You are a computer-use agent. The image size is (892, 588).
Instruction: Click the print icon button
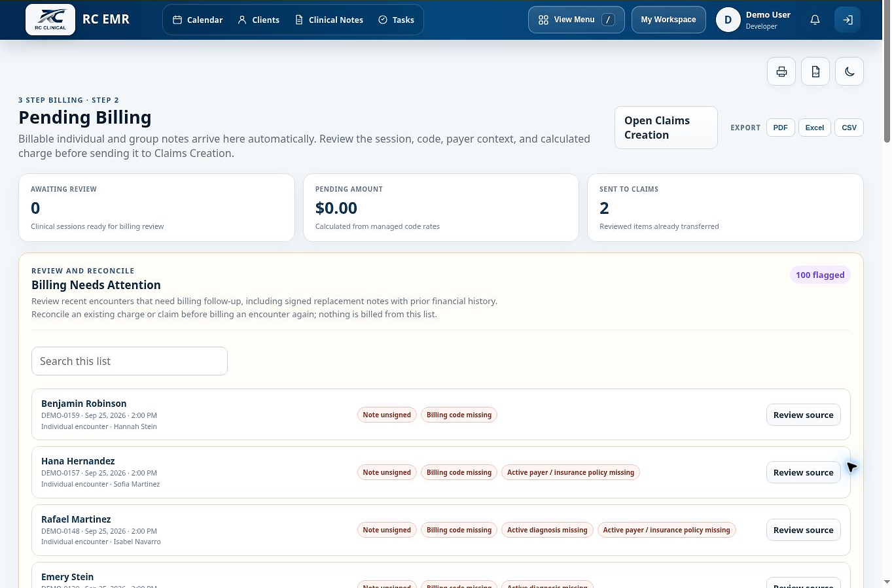click(781, 71)
